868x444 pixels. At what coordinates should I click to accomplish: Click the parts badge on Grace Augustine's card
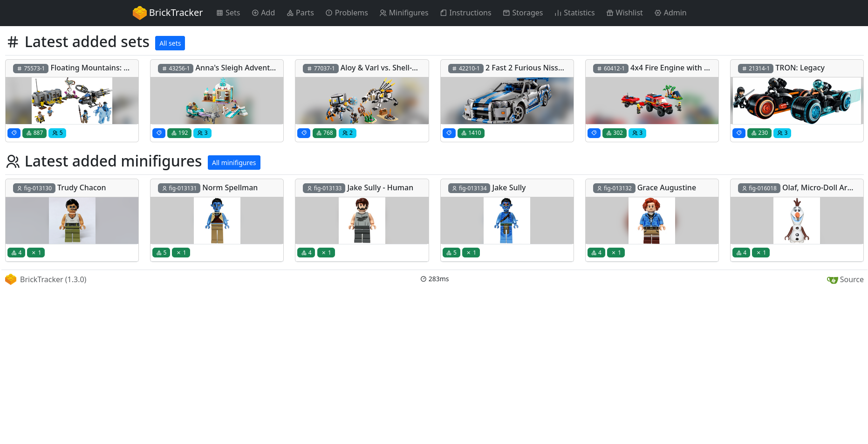point(596,252)
